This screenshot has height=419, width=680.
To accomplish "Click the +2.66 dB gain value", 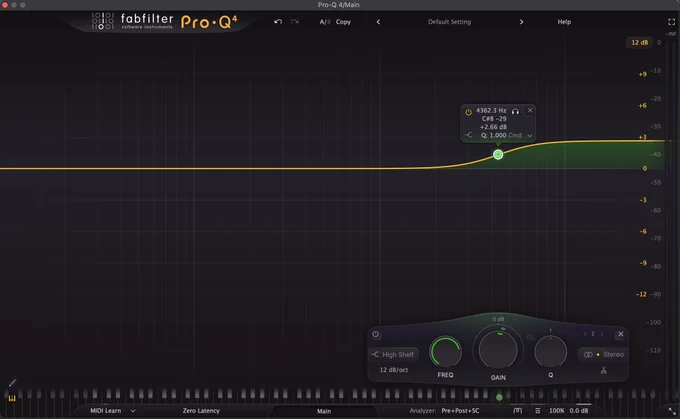I will pos(493,127).
